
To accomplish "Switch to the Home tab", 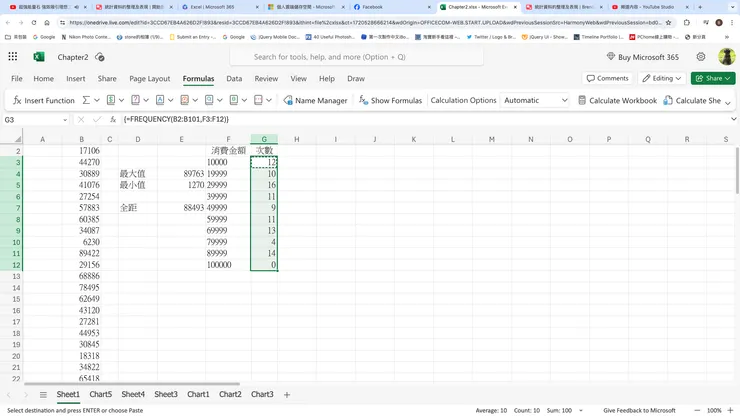I will coord(43,78).
